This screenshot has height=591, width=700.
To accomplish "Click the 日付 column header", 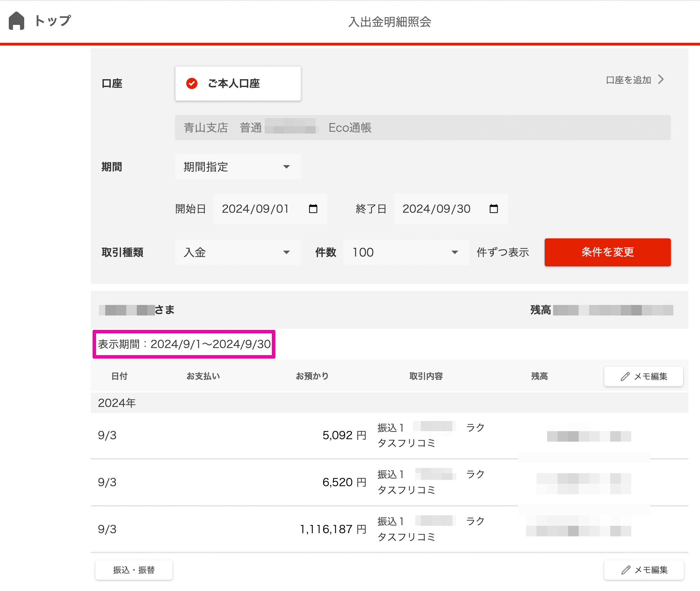I will tap(119, 376).
